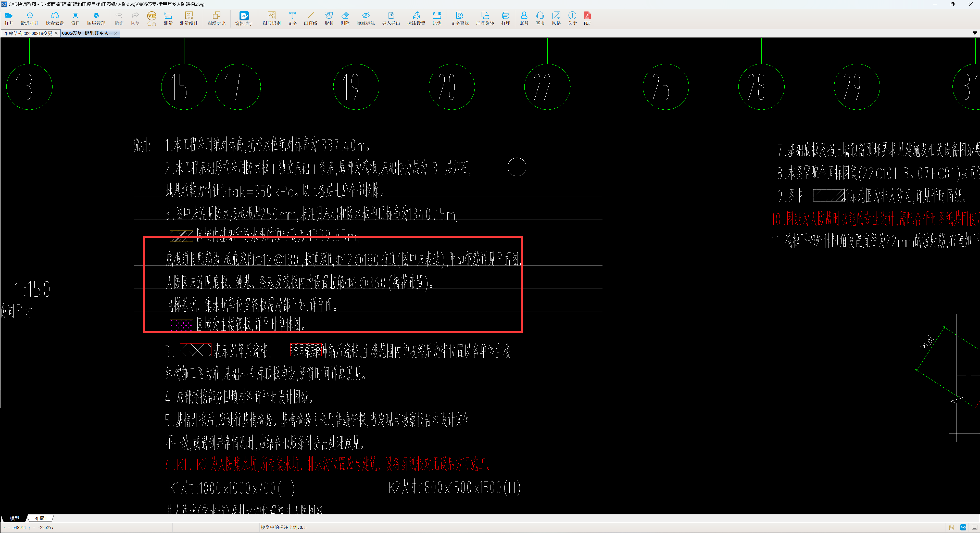
Task: Click the 比例 scale tool
Action: tap(437, 18)
